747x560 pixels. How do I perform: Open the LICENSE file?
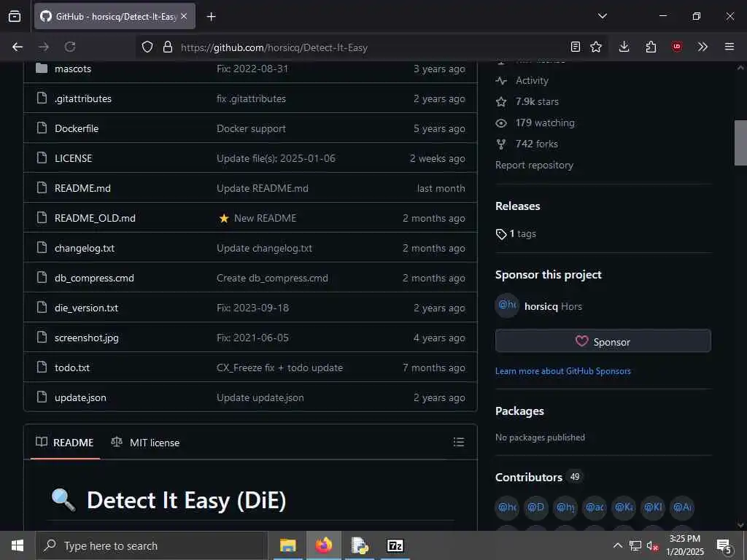(73, 158)
